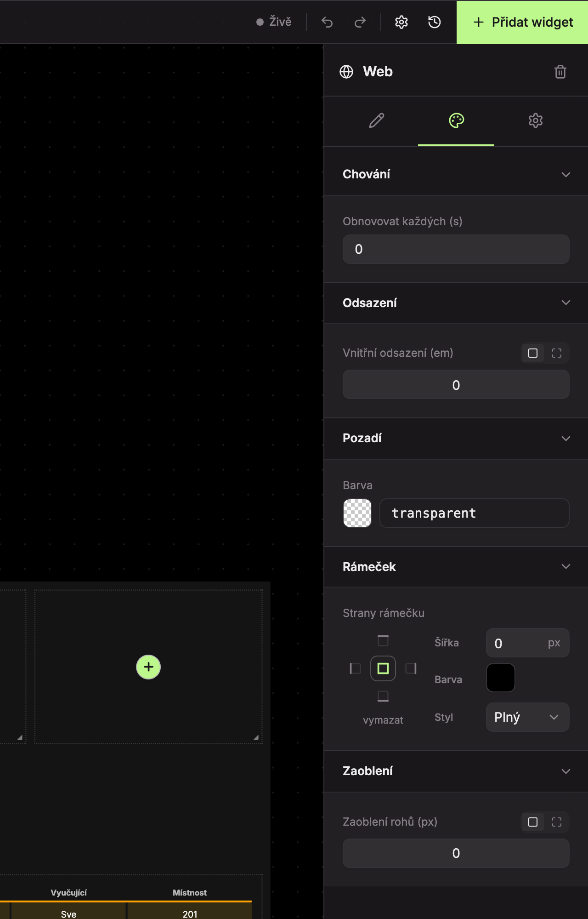Screen dimensions: 588x919
Task: Delete the Web widget with trash icon
Action: tap(560, 72)
